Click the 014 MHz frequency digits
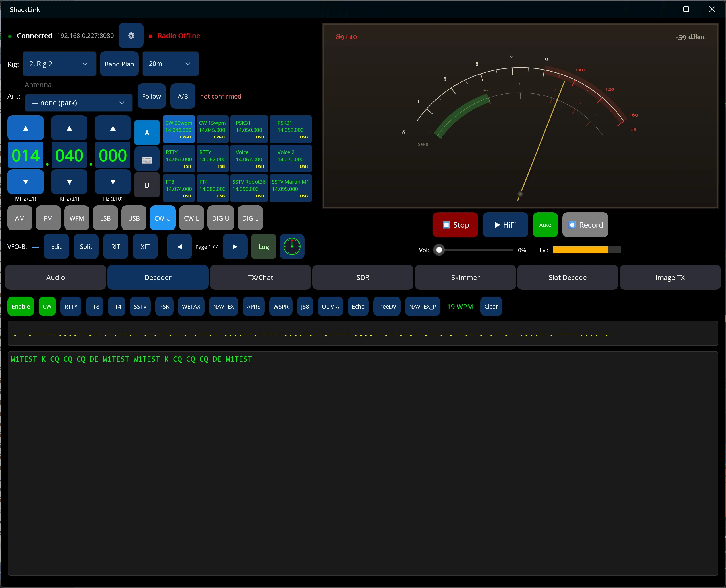This screenshot has width=726, height=588. pyautogui.click(x=26, y=155)
